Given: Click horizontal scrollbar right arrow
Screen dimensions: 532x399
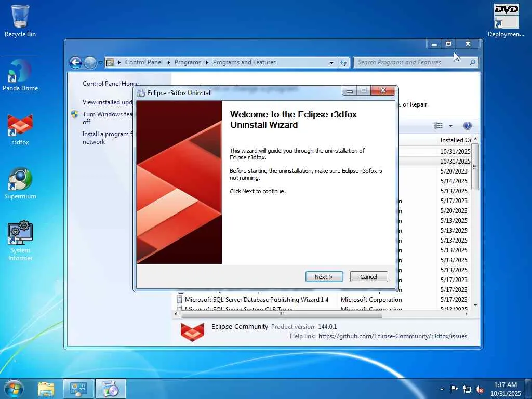Looking at the screenshot, I should (466, 314).
